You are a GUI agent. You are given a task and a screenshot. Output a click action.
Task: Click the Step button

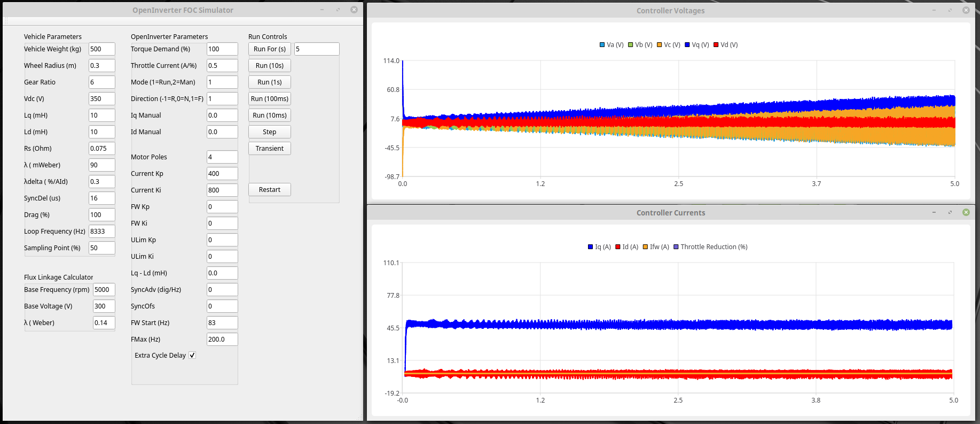pyautogui.click(x=269, y=132)
